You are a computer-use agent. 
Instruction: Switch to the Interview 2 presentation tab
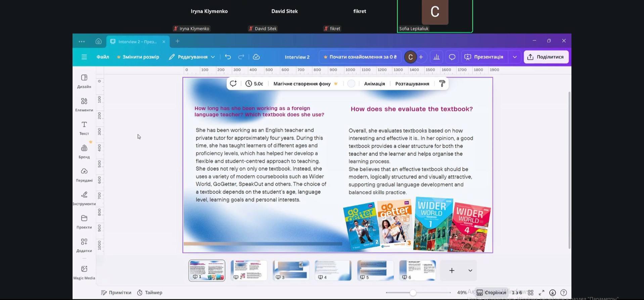pyautogui.click(x=137, y=41)
